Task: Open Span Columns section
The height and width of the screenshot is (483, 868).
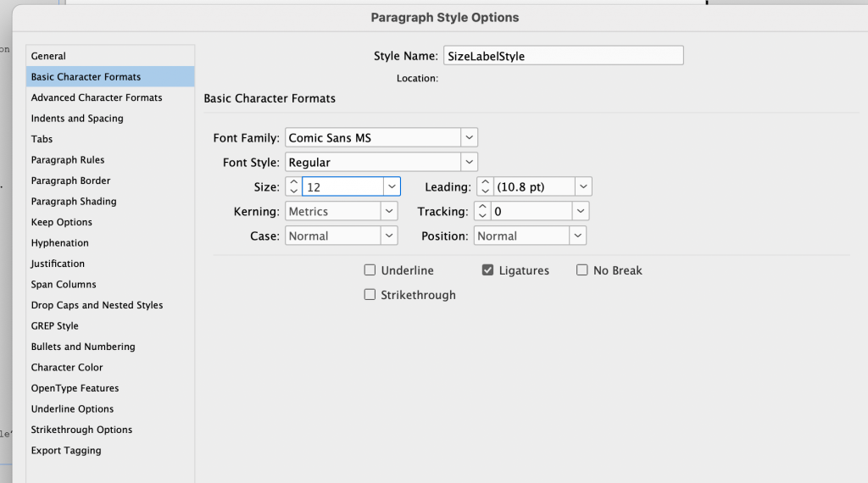Action: tap(110, 285)
